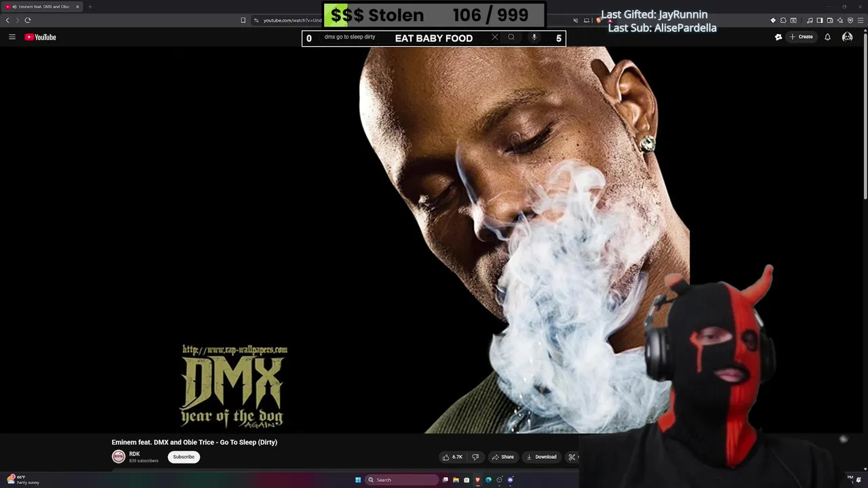Open Brave Shields lion icon
868x488 pixels.
[599, 20]
